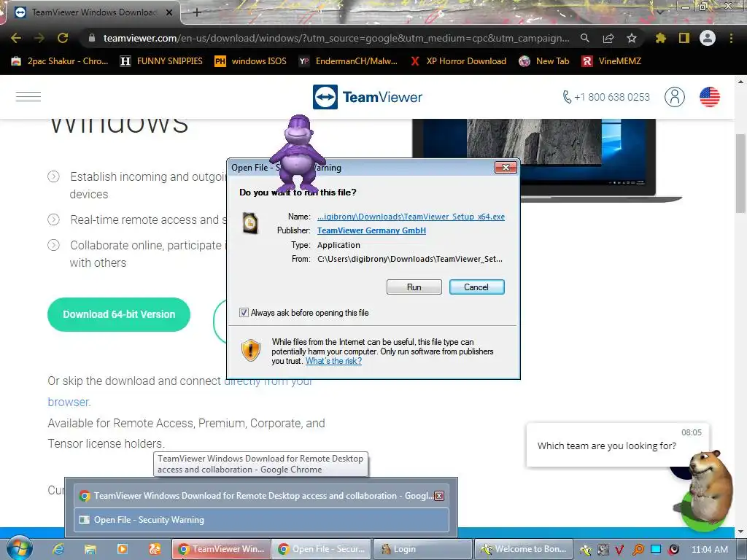The height and width of the screenshot is (560, 747).
Task: Open the What's the risk? link
Action: pyautogui.click(x=333, y=361)
